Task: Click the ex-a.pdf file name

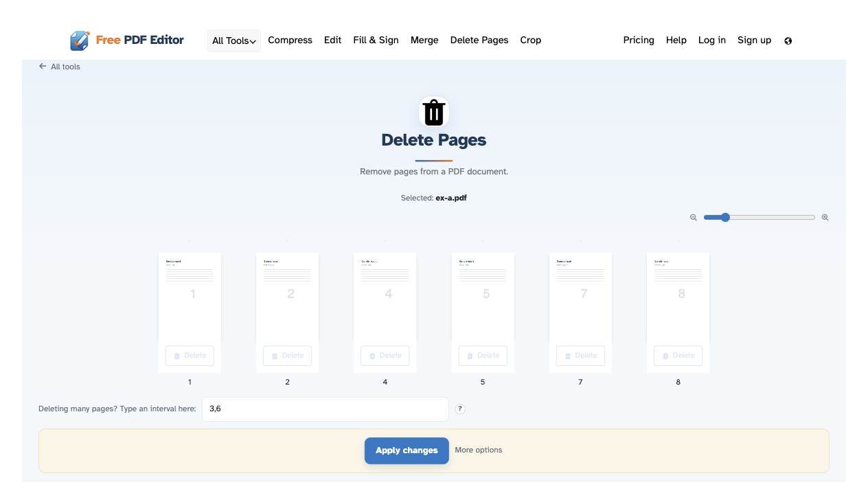Action: (x=451, y=198)
